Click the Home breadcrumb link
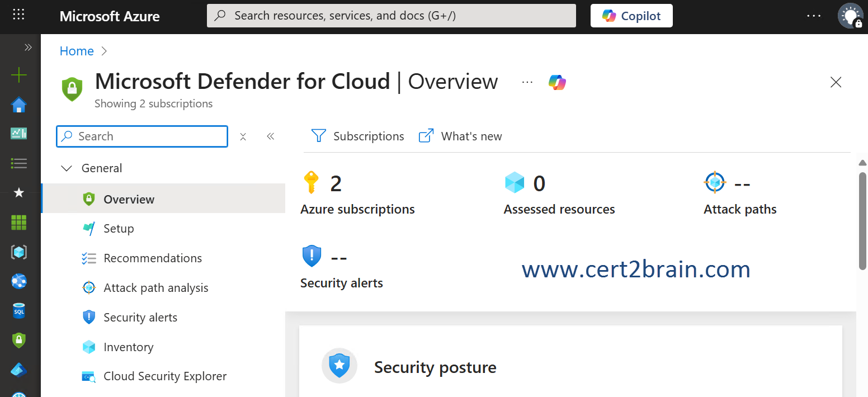This screenshot has height=397, width=868. click(x=77, y=51)
